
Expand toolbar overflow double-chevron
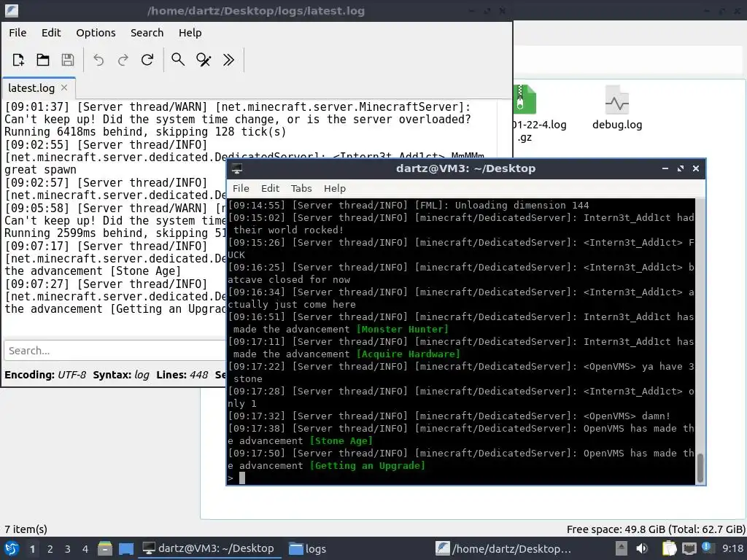pos(228,60)
